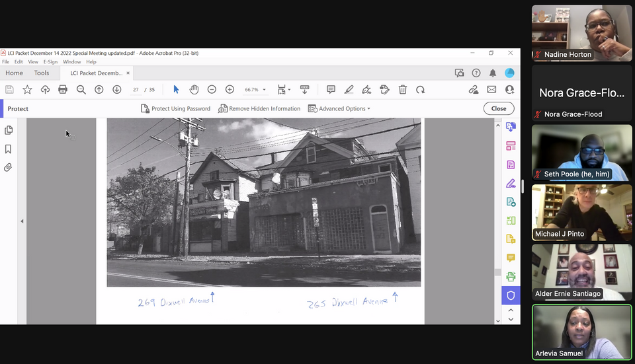Viewport: 635px width, 364px height.
Task: Click the Print file icon
Action: (x=63, y=90)
